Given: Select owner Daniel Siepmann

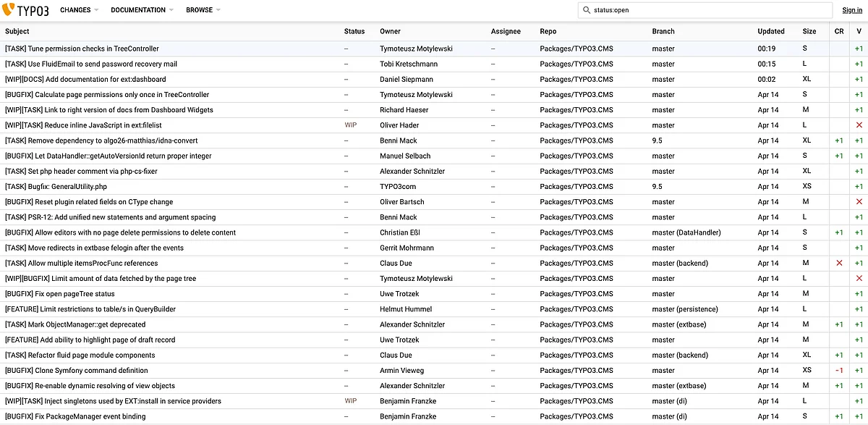Looking at the screenshot, I should click(x=409, y=79).
